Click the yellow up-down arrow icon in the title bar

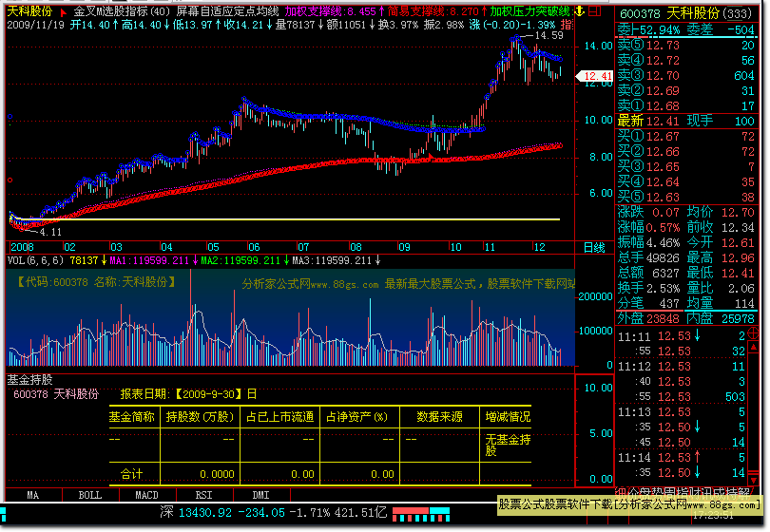577,11
